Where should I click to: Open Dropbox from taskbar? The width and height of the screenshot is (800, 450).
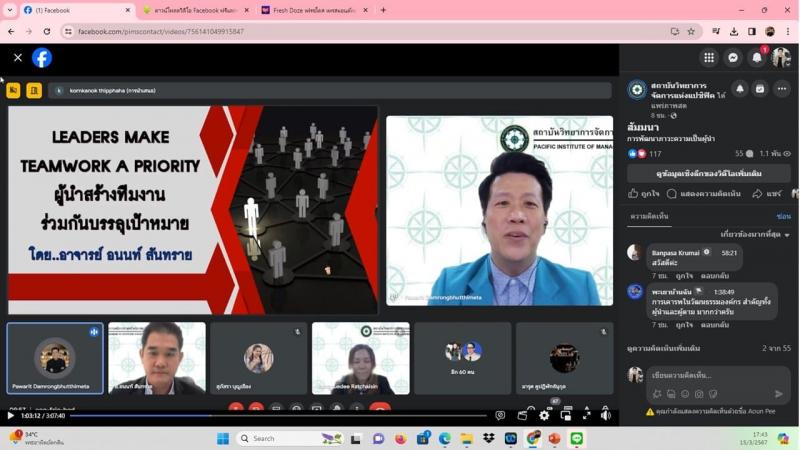[488, 439]
